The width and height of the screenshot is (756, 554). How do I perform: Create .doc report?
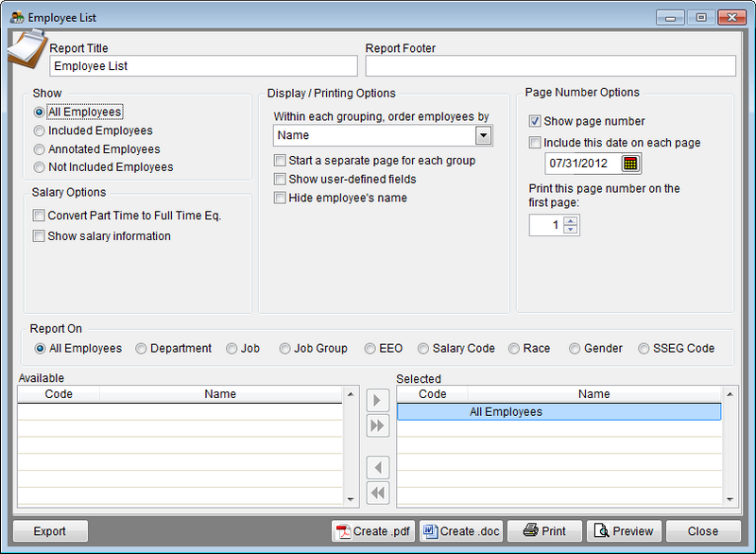pos(461,531)
